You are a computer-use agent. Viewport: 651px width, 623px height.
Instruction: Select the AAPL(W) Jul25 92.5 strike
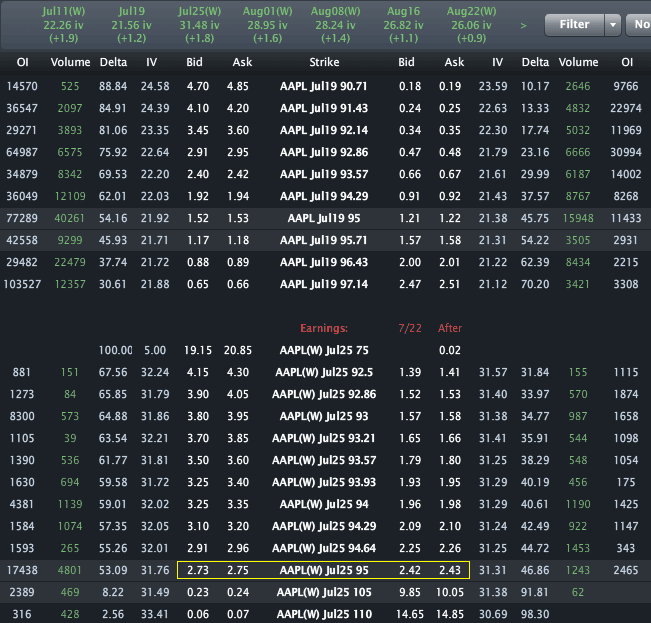324,372
